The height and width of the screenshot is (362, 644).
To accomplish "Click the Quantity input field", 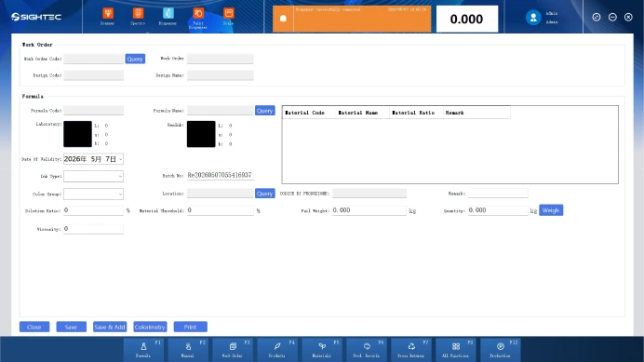I will (498, 210).
